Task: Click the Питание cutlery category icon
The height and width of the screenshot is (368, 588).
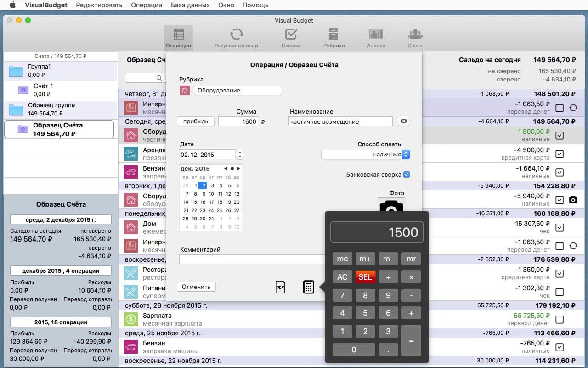Action: 131,292
